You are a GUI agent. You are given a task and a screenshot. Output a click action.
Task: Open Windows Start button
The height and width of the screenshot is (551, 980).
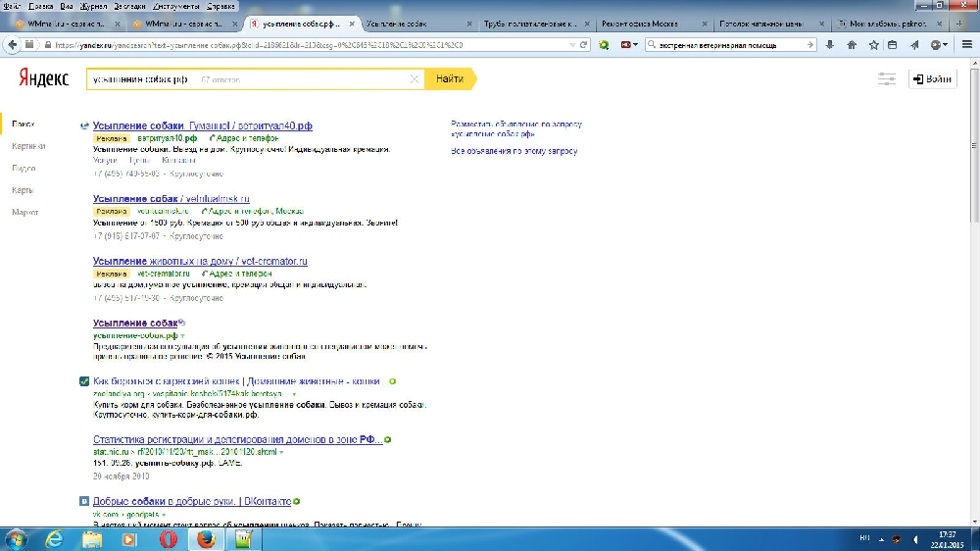16,539
